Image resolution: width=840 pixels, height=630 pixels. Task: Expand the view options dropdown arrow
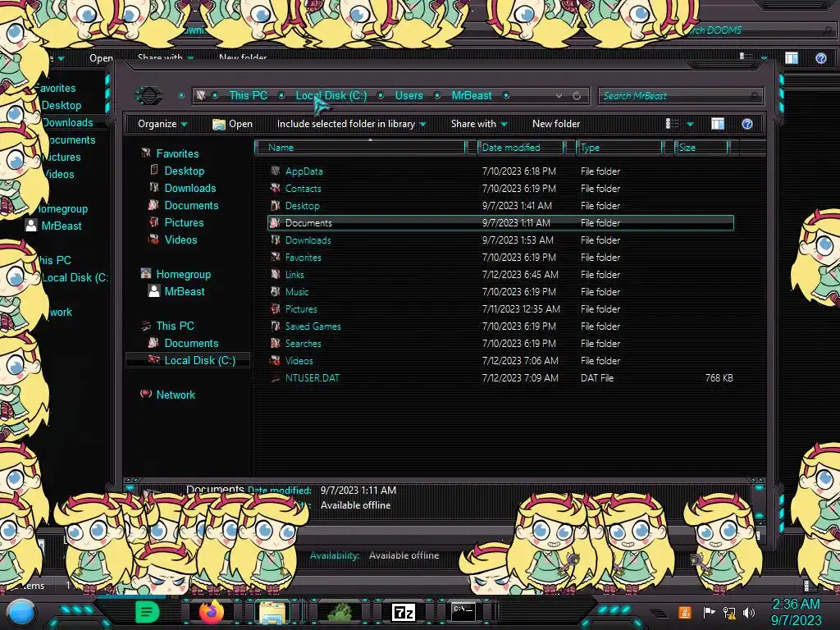point(690,125)
